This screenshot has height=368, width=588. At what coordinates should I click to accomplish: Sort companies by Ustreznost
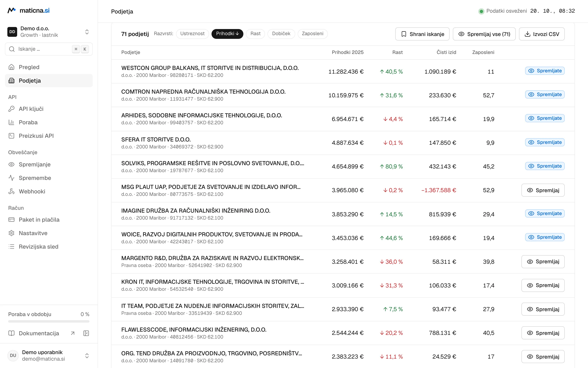[192, 34]
